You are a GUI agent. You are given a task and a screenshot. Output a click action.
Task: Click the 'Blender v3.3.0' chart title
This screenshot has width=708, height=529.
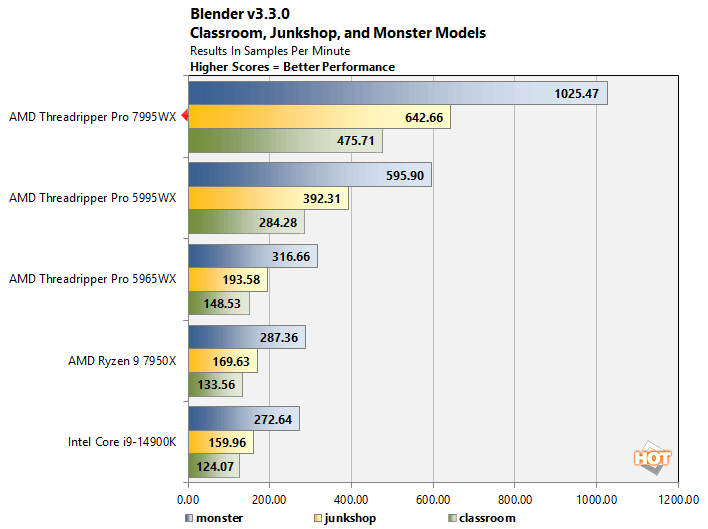[x=240, y=14]
